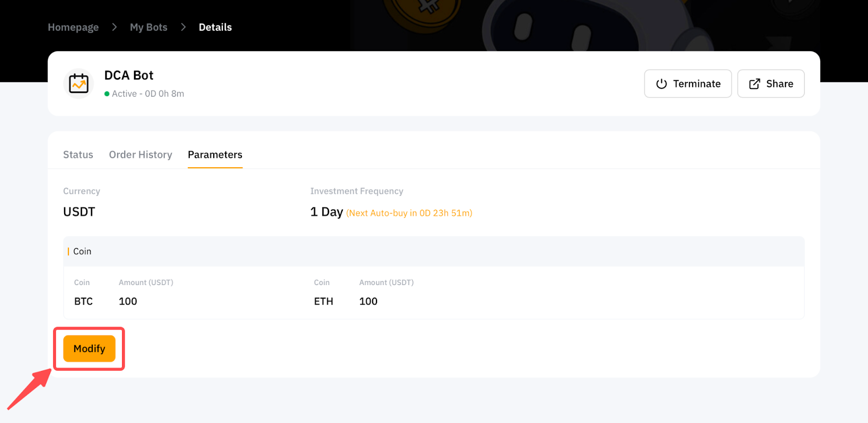The width and height of the screenshot is (868, 423).
Task: Click the Next Auto-buy countdown text
Action: click(409, 213)
